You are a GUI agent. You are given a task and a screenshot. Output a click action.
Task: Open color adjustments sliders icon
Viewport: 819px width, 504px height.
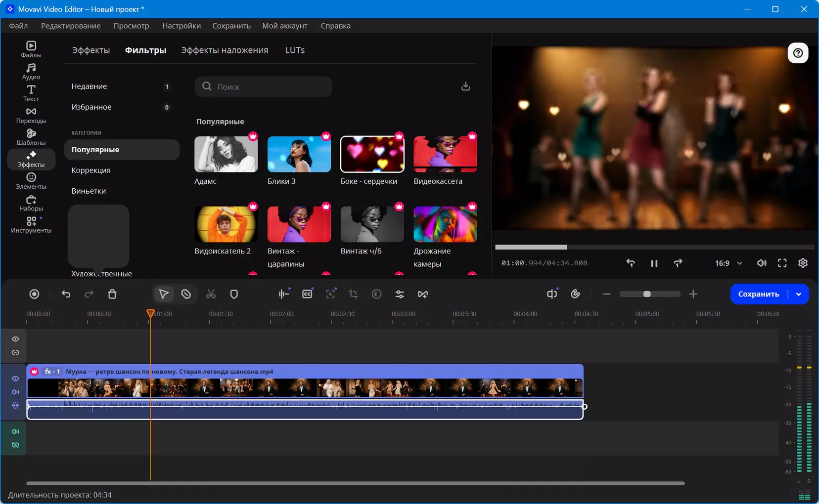pos(400,294)
